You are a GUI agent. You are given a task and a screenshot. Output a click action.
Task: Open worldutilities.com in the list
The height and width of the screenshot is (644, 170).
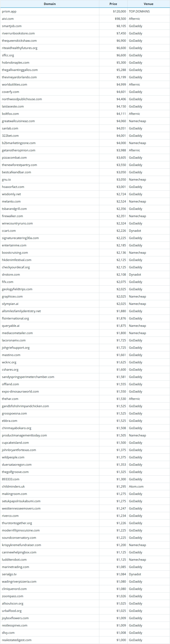(14, 84)
